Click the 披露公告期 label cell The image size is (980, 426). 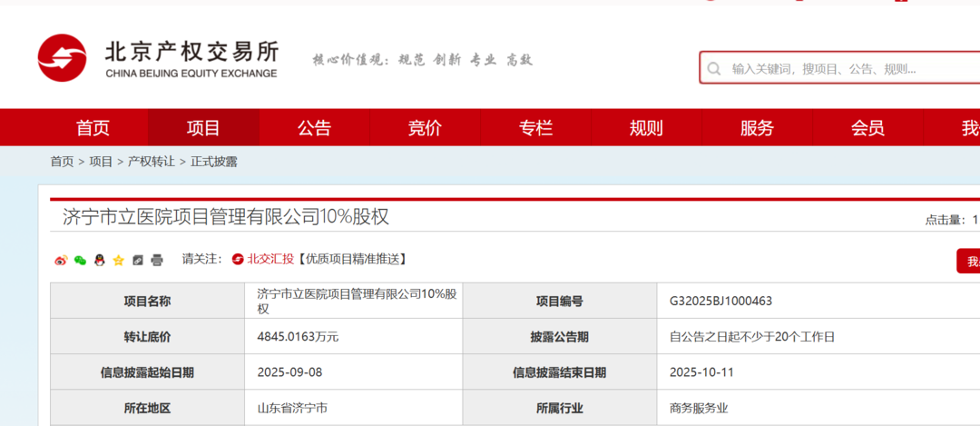tap(559, 337)
